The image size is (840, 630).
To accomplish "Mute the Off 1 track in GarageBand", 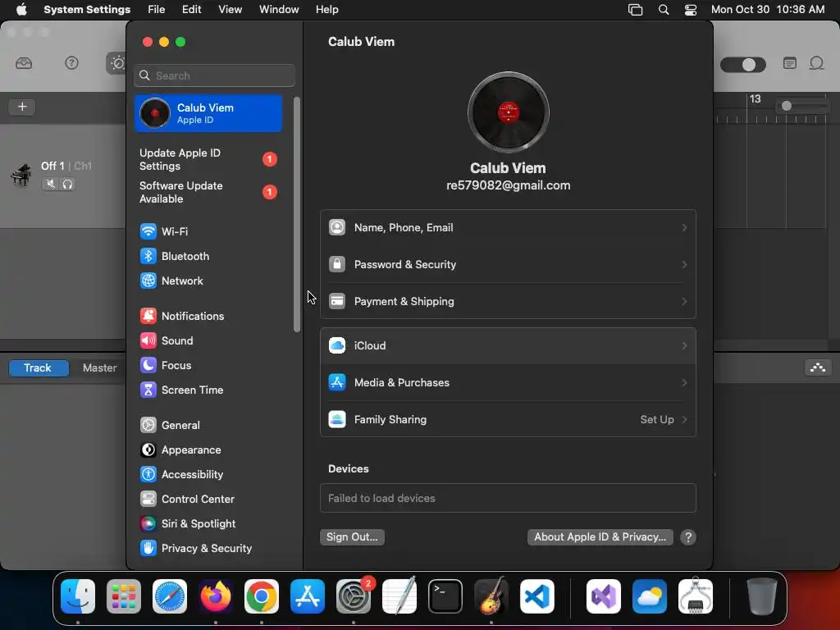I will pos(50,185).
